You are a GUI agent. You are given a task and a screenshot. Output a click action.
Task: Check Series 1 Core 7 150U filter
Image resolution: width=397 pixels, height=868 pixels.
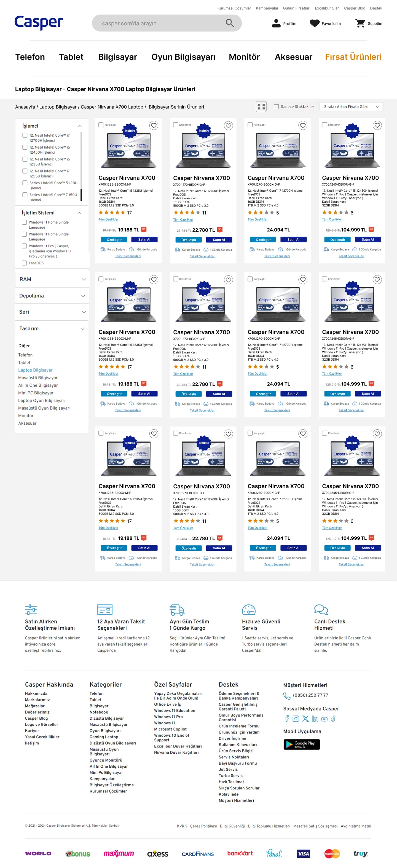point(25,195)
